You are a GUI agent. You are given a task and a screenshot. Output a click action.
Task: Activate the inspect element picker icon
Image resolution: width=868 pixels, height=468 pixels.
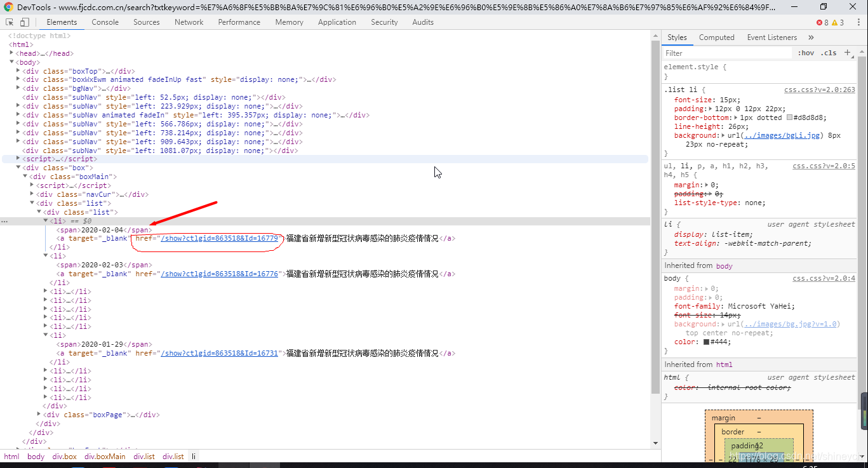click(x=10, y=22)
